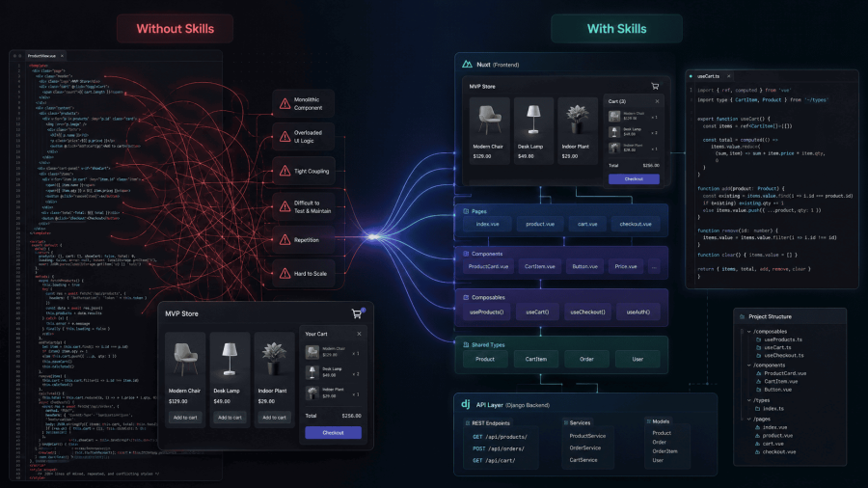Image resolution: width=868 pixels, height=488 pixels.
Task: Click OrderService in the Services list
Action: [x=585, y=448]
